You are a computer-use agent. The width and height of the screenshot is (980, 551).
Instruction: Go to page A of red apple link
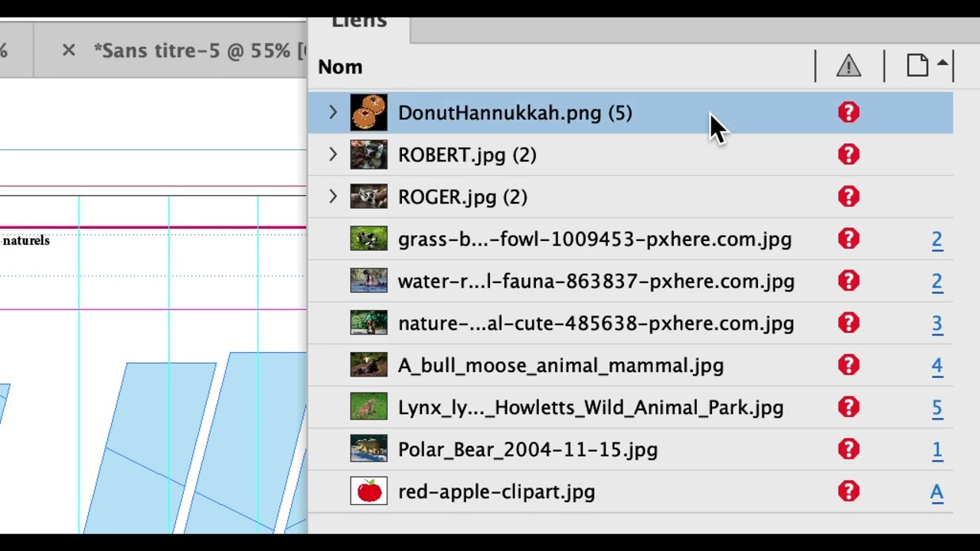point(937,492)
